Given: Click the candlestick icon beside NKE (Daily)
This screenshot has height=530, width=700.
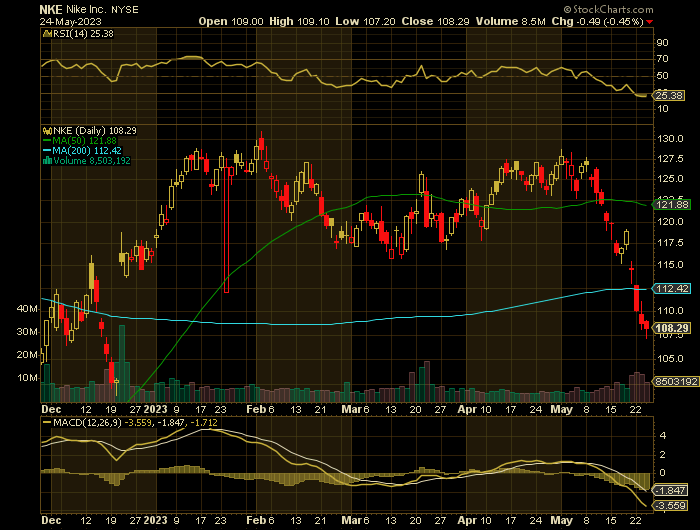Looking at the screenshot, I should point(47,131).
